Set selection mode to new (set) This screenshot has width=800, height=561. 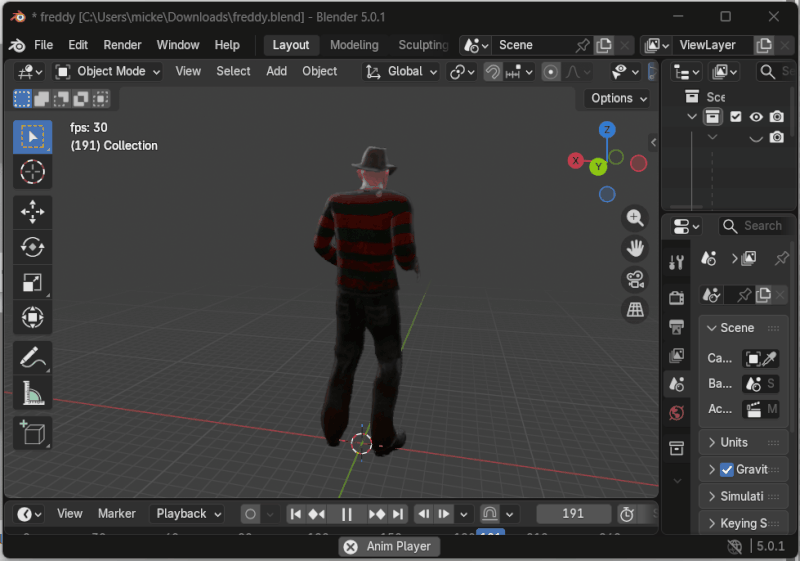tap(22, 98)
